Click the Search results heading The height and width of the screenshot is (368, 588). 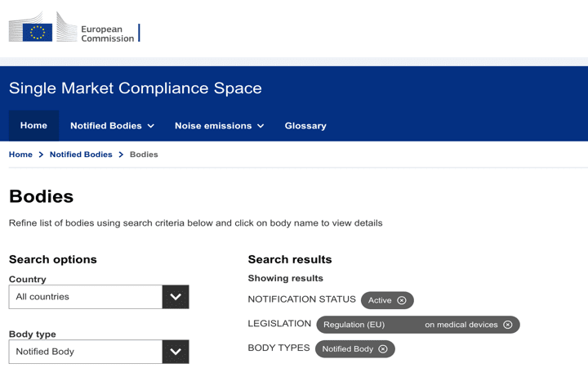290,259
